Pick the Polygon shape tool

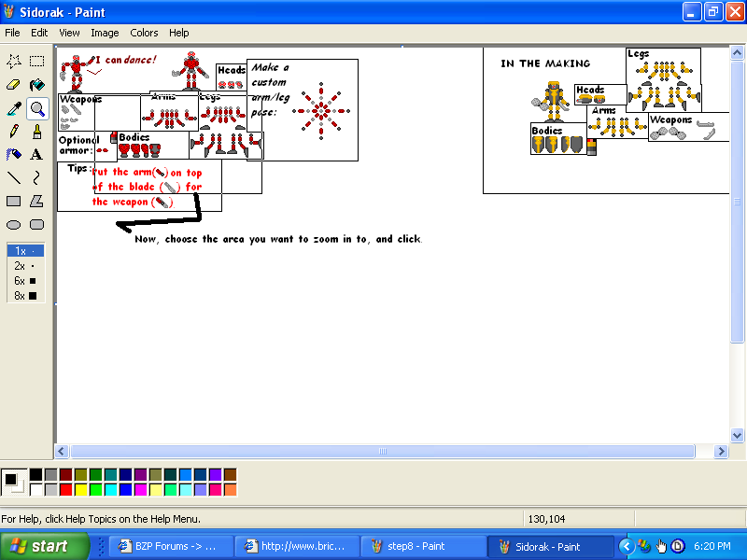point(36,201)
